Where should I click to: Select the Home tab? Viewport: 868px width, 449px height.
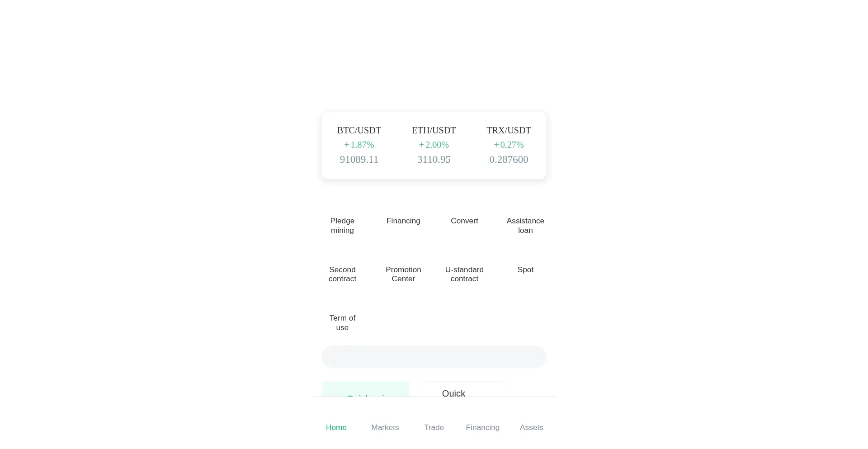click(336, 428)
